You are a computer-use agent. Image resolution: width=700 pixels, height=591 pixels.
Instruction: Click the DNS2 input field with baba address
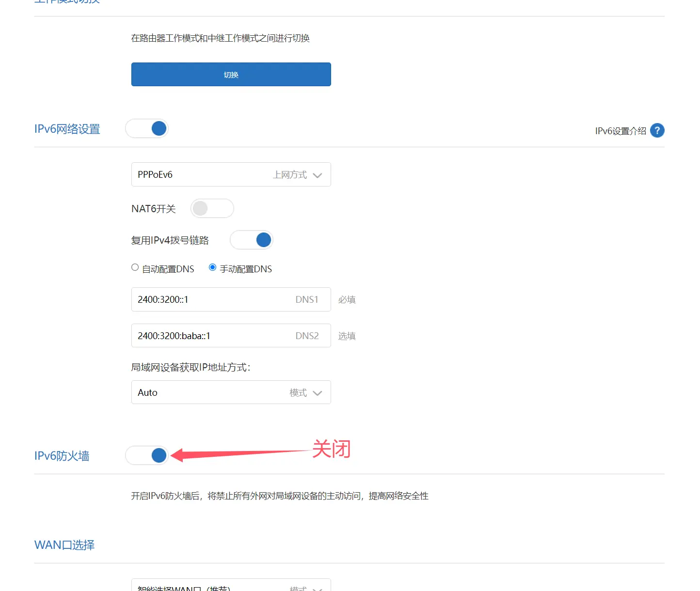pyautogui.click(x=213, y=336)
